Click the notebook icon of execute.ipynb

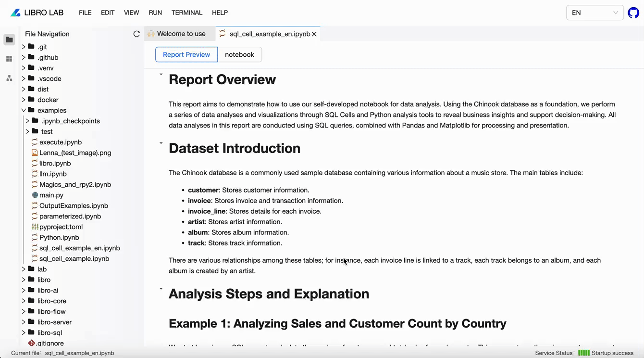coord(35,142)
